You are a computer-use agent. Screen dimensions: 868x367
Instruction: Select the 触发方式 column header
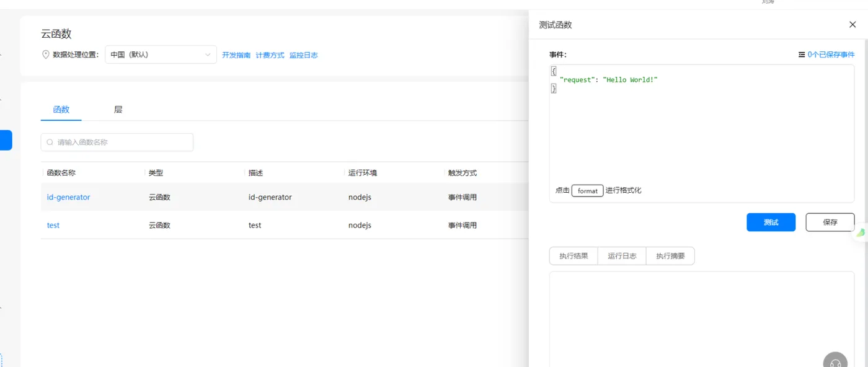coord(463,173)
